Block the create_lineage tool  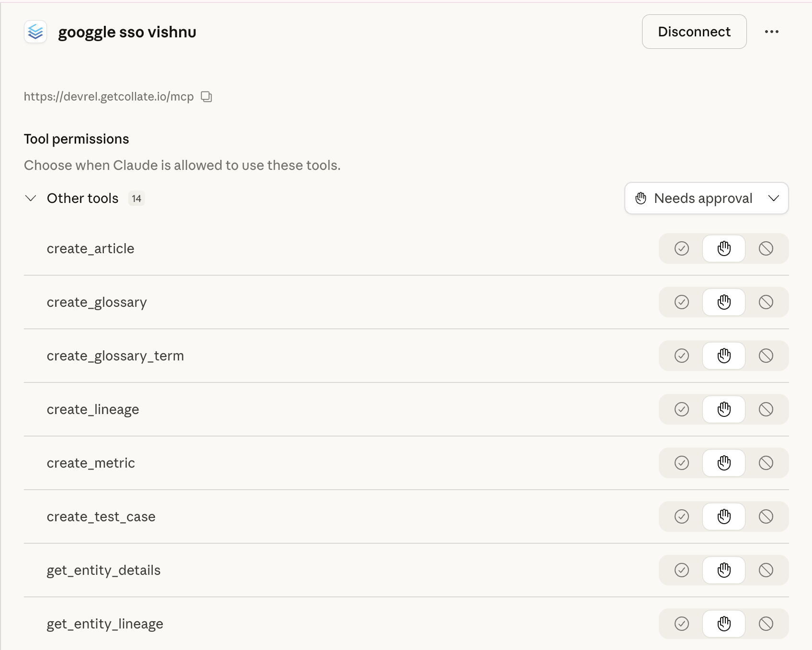pos(766,409)
